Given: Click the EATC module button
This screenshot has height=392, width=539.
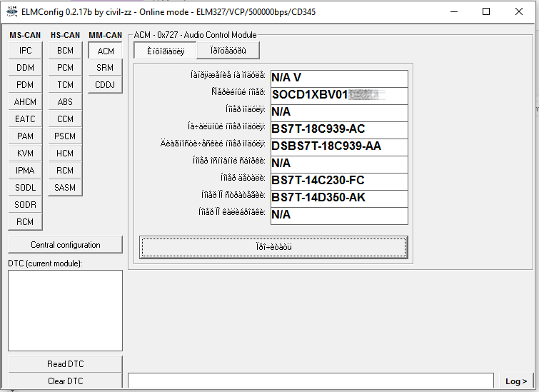Looking at the screenshot, I should coord(26,119).
